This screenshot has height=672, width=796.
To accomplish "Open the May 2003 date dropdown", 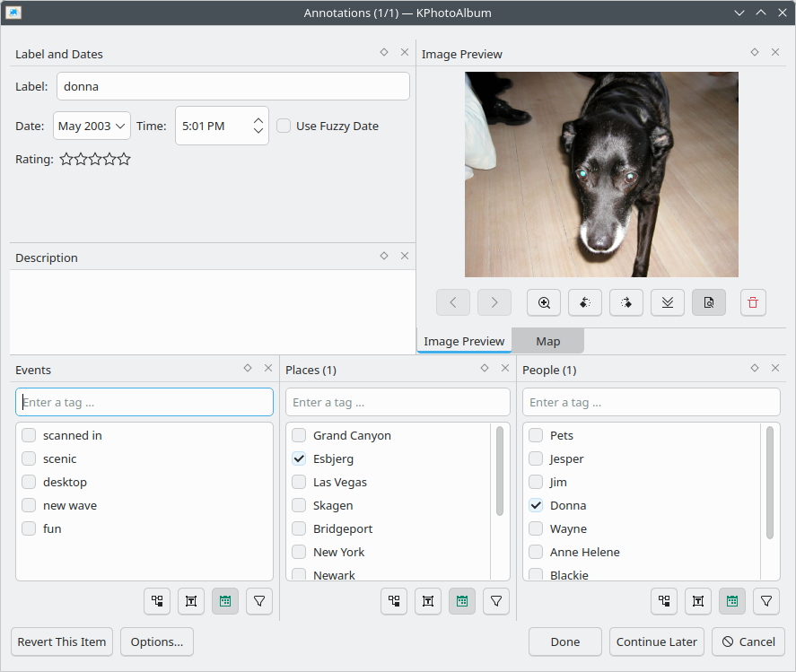I will coord(92,126).
